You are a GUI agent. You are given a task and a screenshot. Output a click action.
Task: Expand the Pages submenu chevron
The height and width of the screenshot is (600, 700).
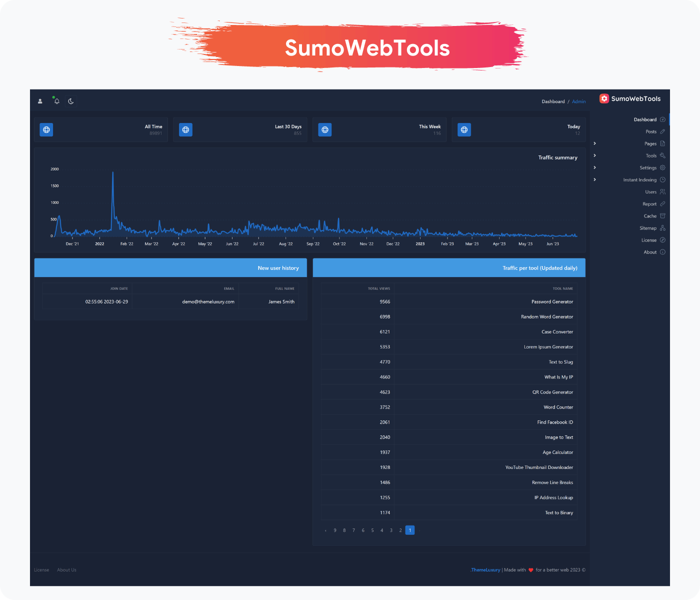(x=594, y=143)
